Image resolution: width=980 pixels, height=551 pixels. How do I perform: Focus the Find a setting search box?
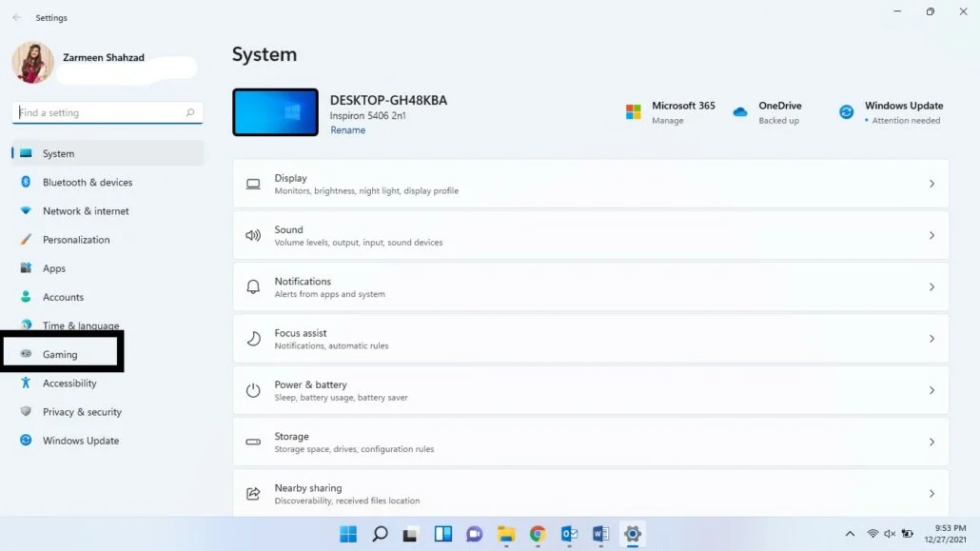point(108,112)
